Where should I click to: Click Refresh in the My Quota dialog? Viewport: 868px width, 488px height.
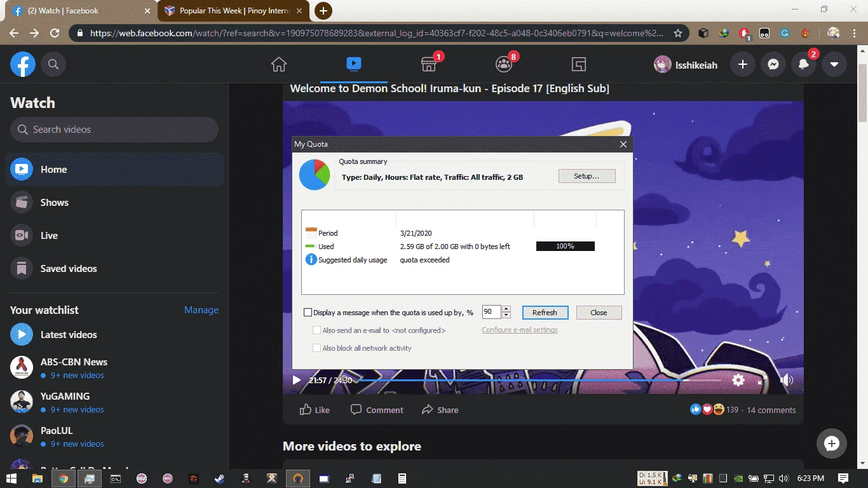pos(545,313)
